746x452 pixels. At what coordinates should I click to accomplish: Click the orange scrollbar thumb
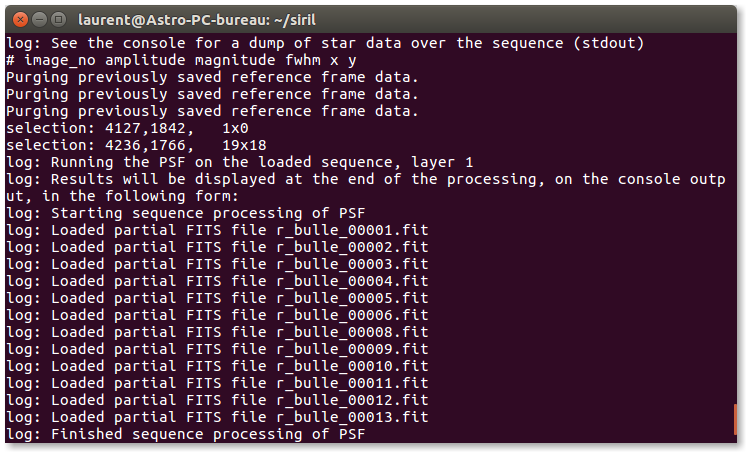point(737,420)
